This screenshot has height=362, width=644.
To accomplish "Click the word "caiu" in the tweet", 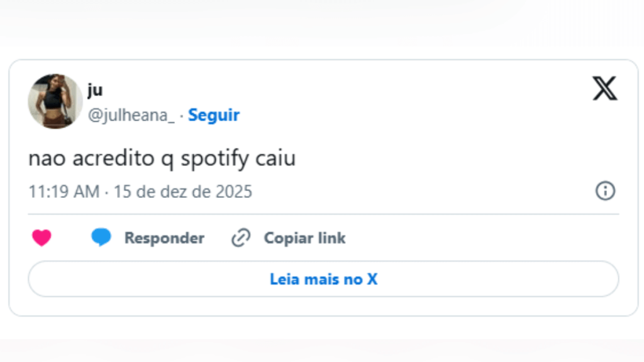I will pyautogui.click(x=275, y=159).
